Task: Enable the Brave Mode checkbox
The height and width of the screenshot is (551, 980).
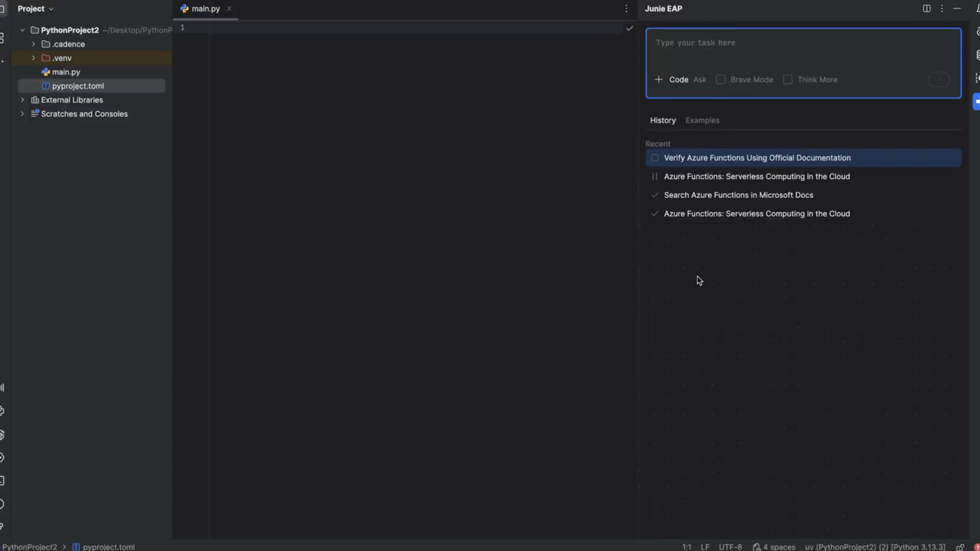Action: (x=721, y=80)
